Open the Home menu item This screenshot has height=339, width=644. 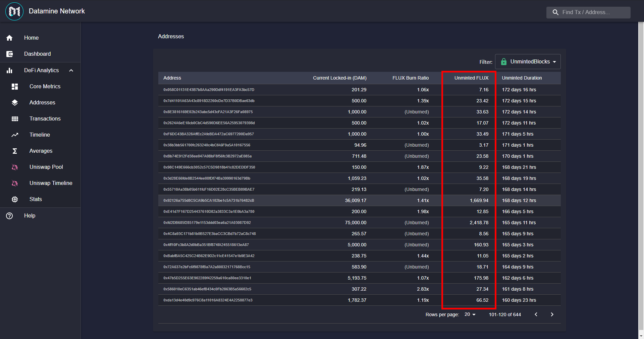(x=40, y=38)
